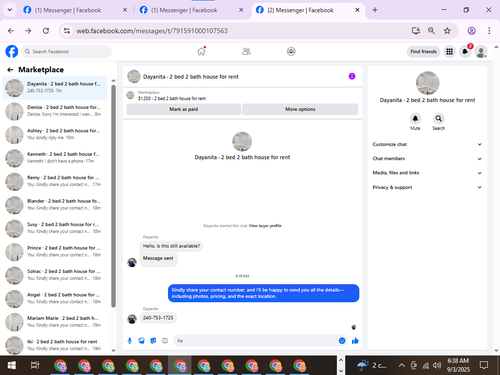Open the Facebook menu grid icon
Screen dimensions: 500x375
450,52
